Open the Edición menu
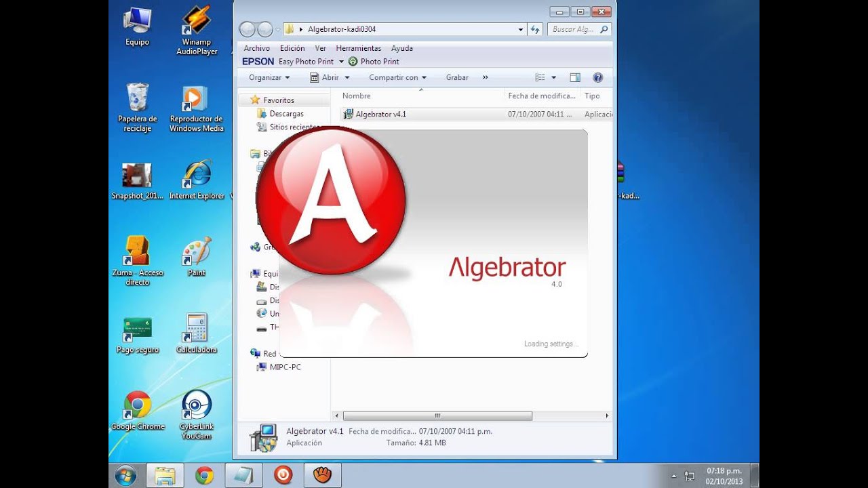This screenshot has height=488, width=868. [x=292, y=48]
